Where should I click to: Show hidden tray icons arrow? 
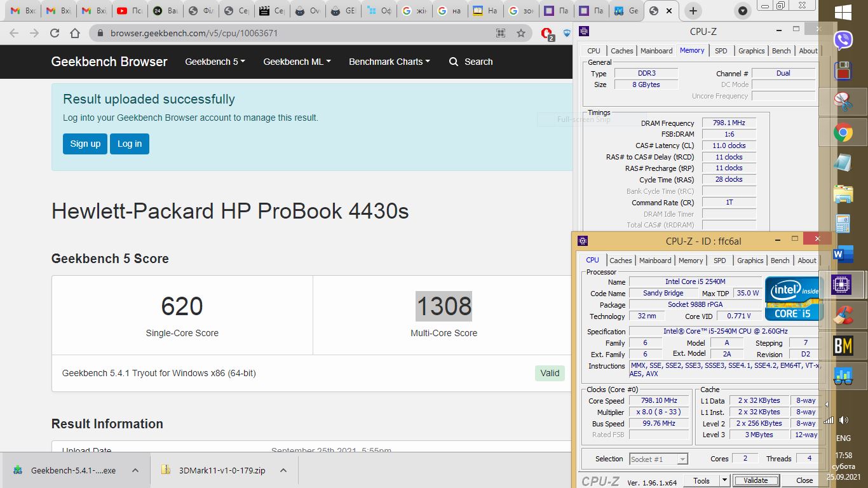click(827, 404)
